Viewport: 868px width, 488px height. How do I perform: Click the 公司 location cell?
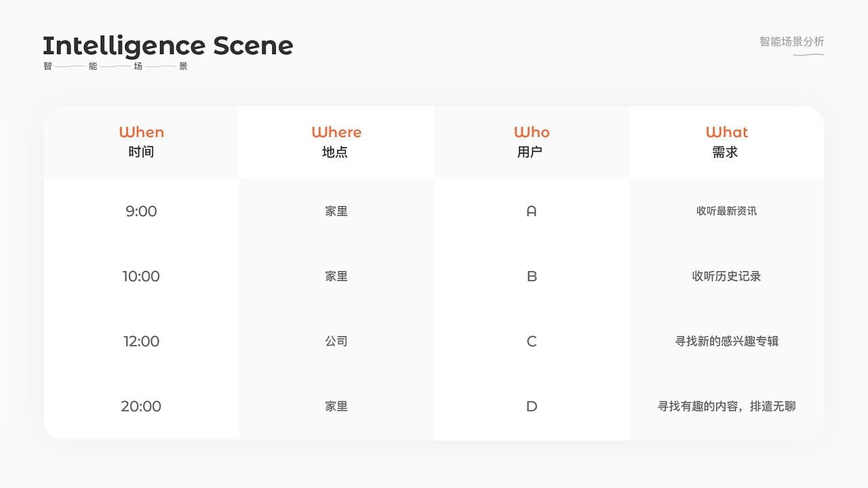pos(336,342)
